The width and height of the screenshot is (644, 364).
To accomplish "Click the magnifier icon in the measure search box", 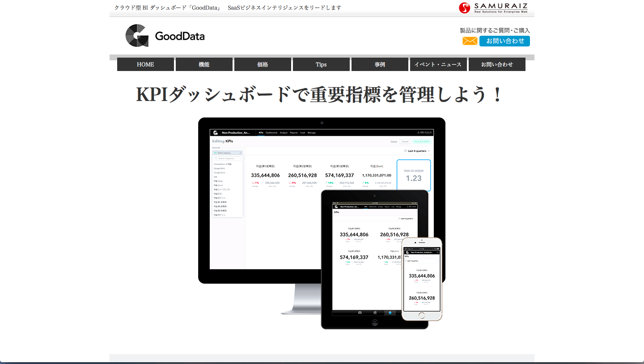I will tap(216, 158).
